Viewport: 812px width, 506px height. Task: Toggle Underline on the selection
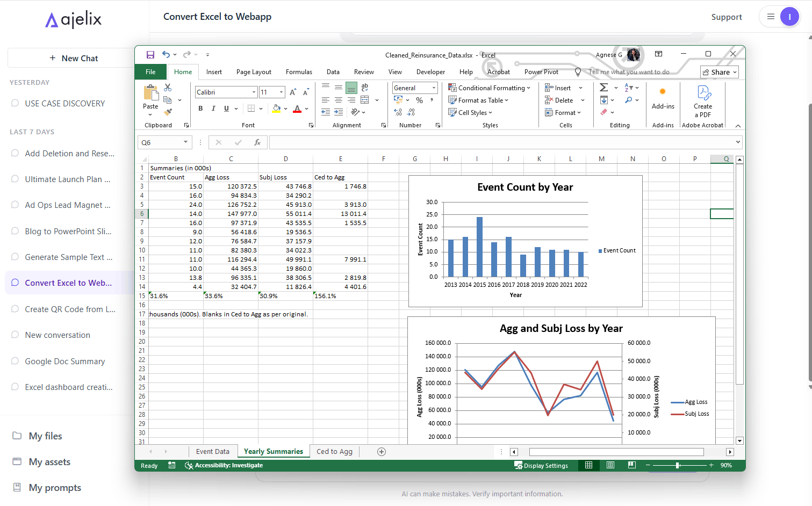point(226,108)
